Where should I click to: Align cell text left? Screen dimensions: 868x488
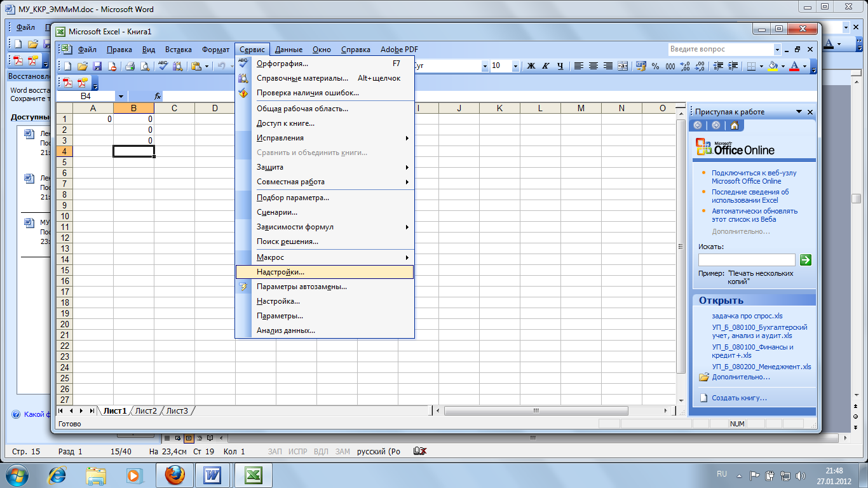pyautogui.click(x=579, y=66)
